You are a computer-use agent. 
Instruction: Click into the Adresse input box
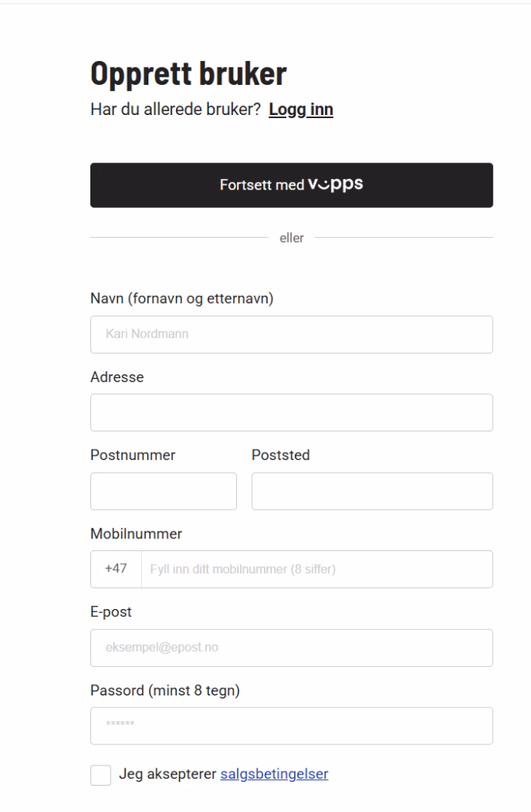point(292,412)
